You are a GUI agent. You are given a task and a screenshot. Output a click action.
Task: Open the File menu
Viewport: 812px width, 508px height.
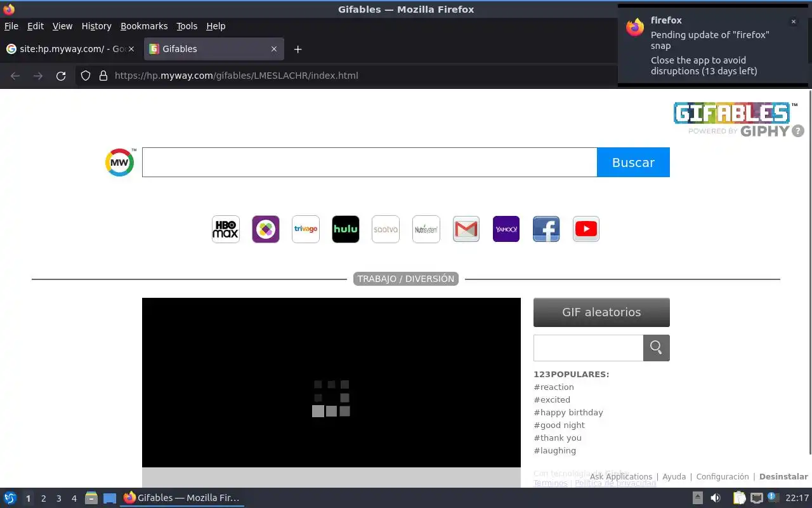click(x=11, y=26)
